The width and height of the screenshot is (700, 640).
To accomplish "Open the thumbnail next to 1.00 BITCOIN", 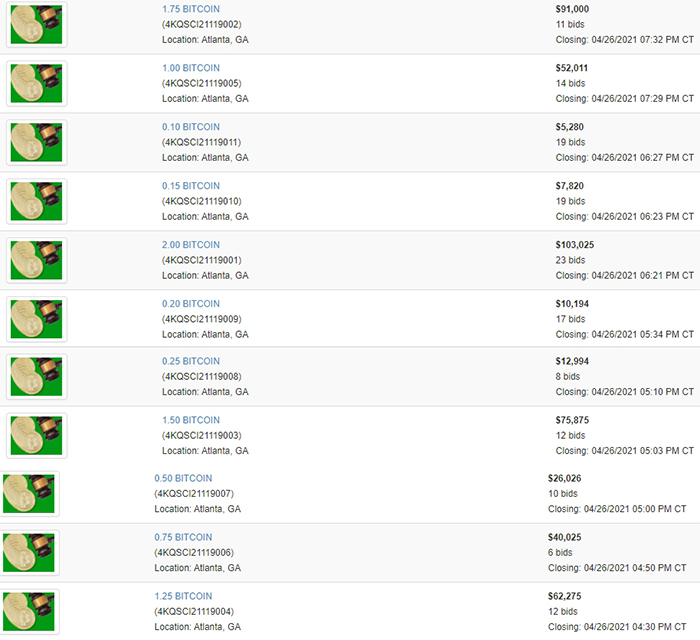I will pyautogui.click(x=37, y=83).
